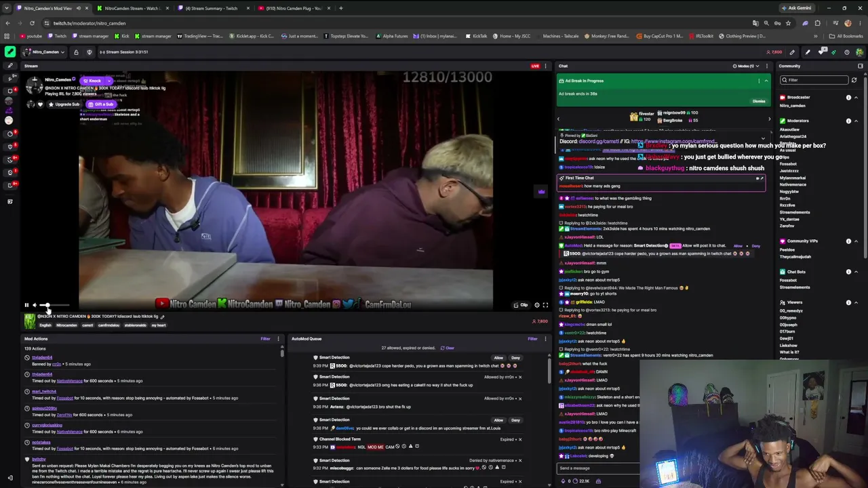The image size is (868, 488).
Task: Open Filter for AutoMod Queue panel
Action: [532, 339]
